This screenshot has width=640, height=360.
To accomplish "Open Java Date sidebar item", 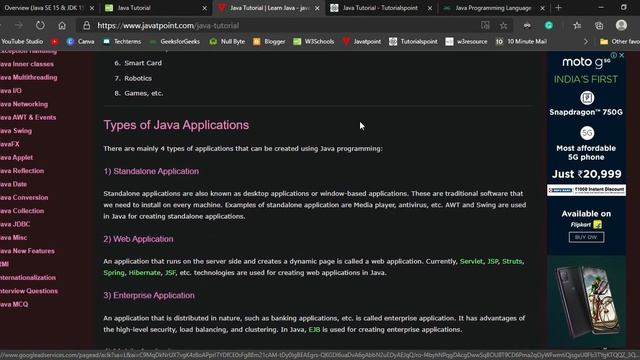I will coord(13,184).
